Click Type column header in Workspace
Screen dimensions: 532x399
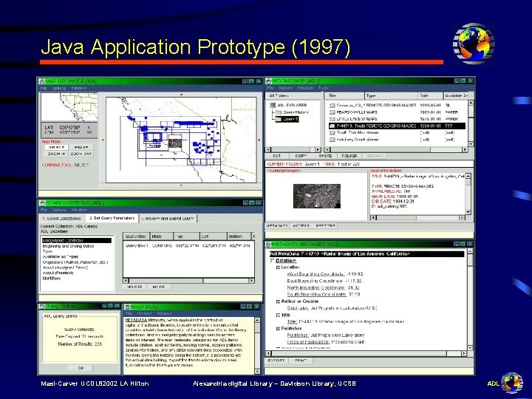coord(391,95)
